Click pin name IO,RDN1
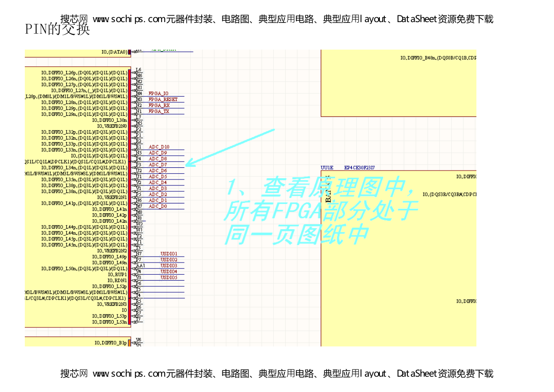 coord(118,281)
